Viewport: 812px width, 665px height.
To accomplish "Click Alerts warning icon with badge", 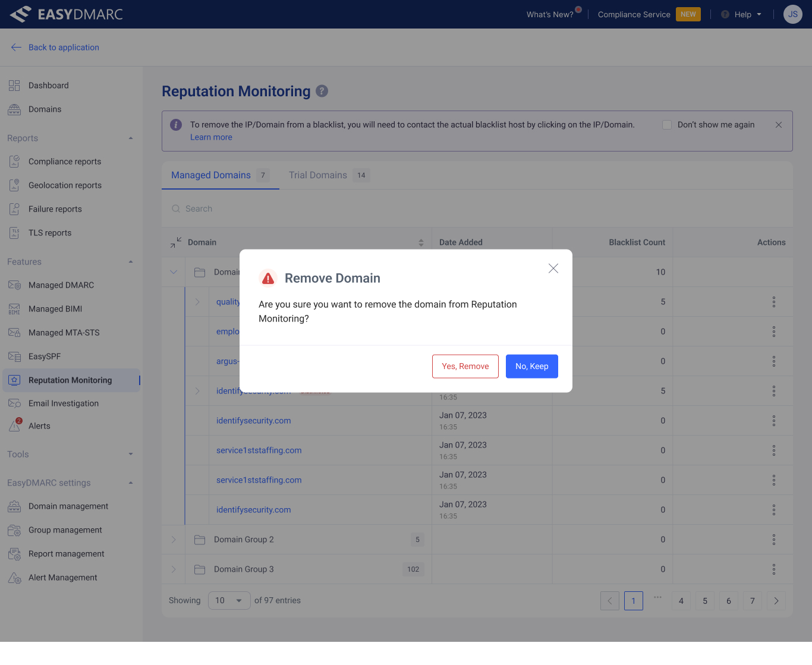I will coord(15,426).
